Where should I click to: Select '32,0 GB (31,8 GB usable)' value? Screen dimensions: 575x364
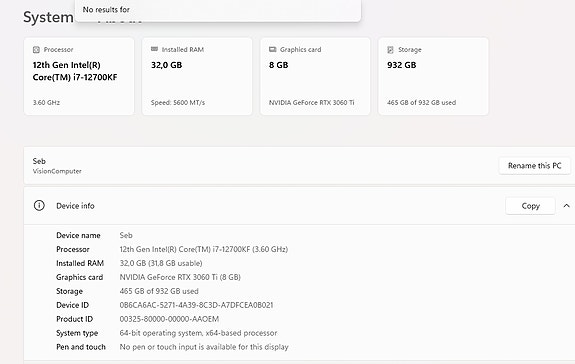pyautogui.click(x=161, y=263)
